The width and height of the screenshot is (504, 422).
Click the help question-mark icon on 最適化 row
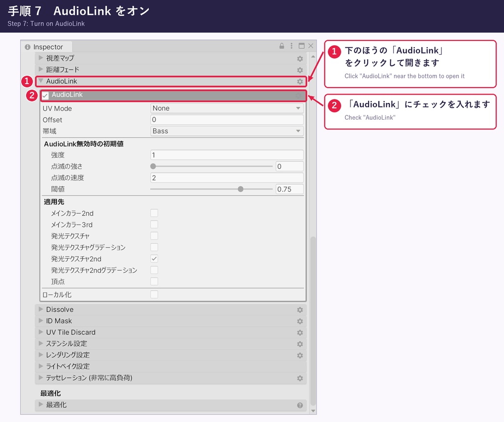tap(300, 405)
